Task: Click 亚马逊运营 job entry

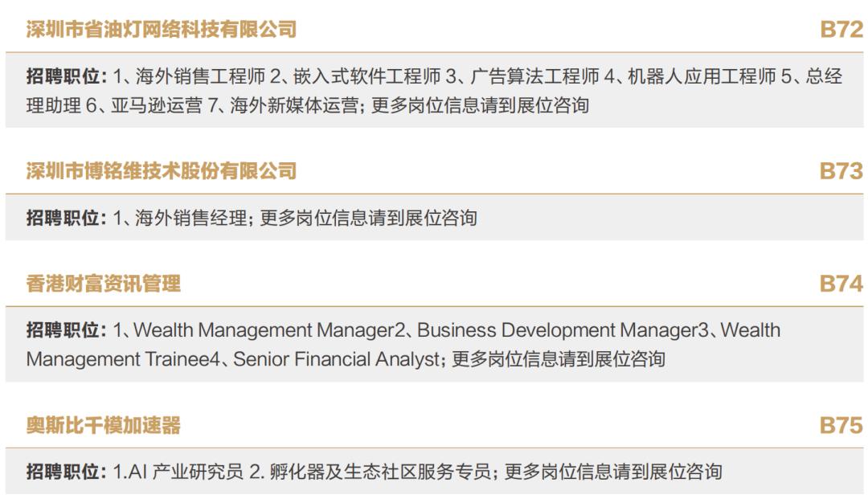Action: [157, 105]
